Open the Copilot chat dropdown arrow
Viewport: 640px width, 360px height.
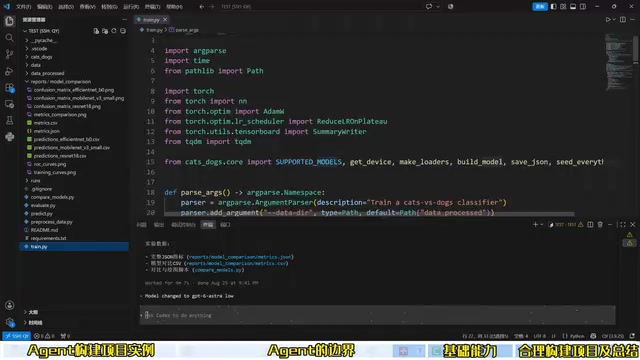tap(438, 7)
